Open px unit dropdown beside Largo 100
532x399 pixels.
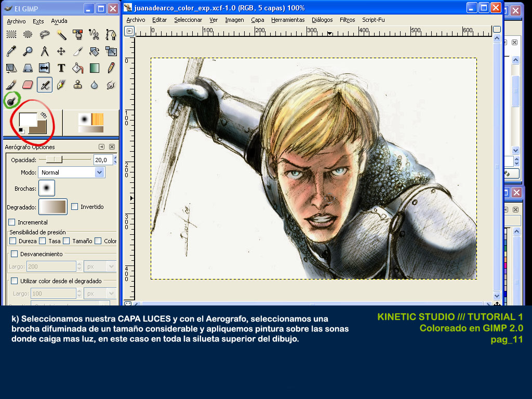100,294
